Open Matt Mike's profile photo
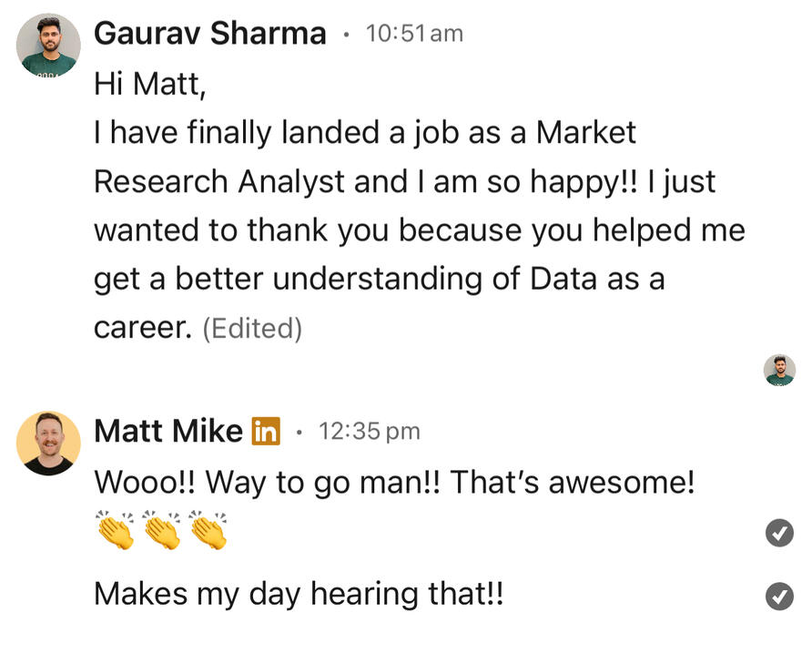The image size is (812, 653). 48,443
